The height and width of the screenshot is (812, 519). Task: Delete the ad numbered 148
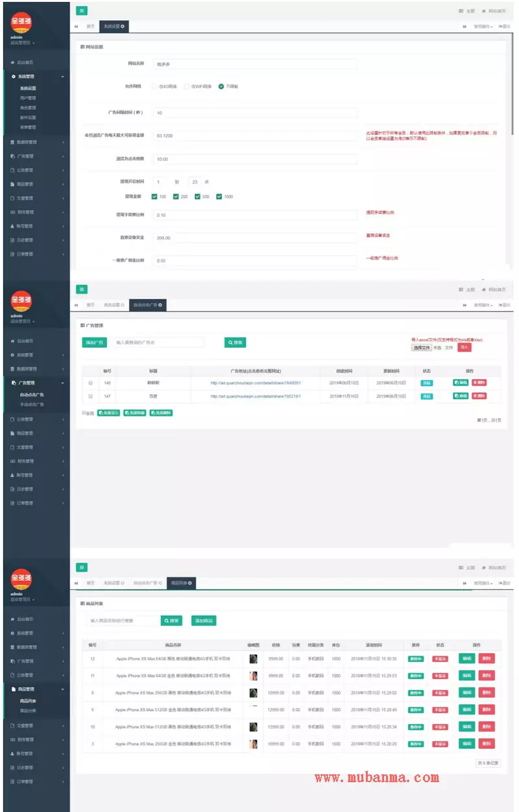point(479,383)
